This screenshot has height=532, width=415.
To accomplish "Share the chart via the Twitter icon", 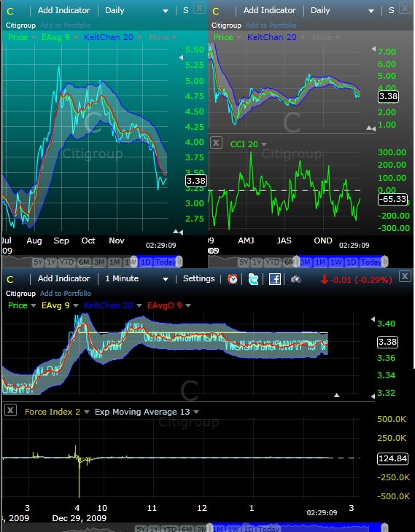I will pos(253,279).
